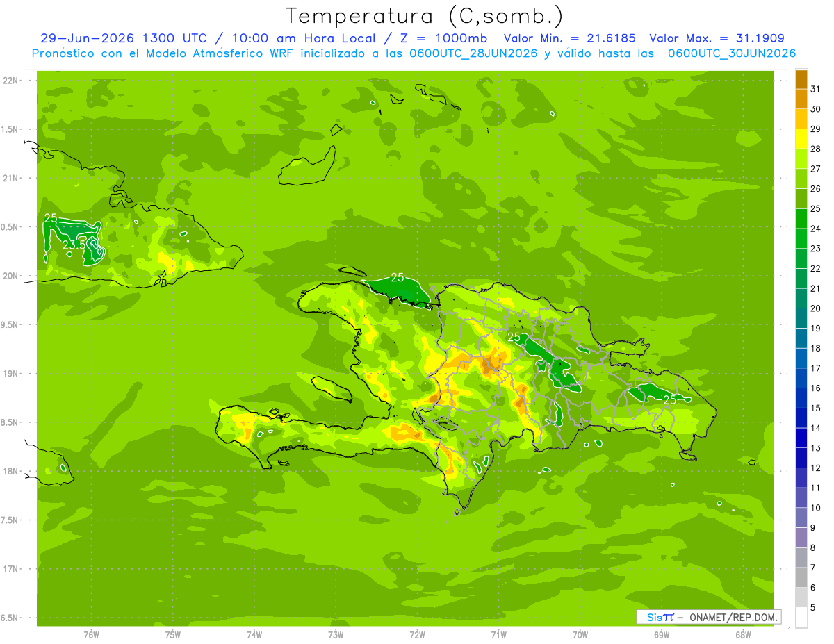The image size is (834, 644).
Task: Pick the orange swatch between 30 and 31
Action: [x=801, y=99]
